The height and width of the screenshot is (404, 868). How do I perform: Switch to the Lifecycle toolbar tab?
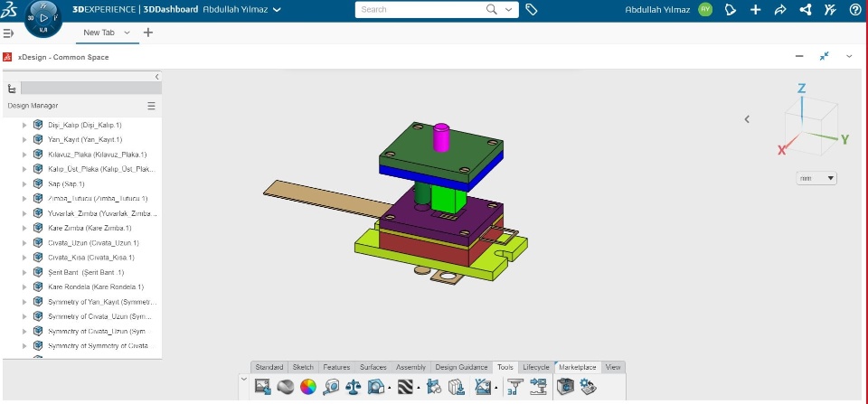coord(536,367)
